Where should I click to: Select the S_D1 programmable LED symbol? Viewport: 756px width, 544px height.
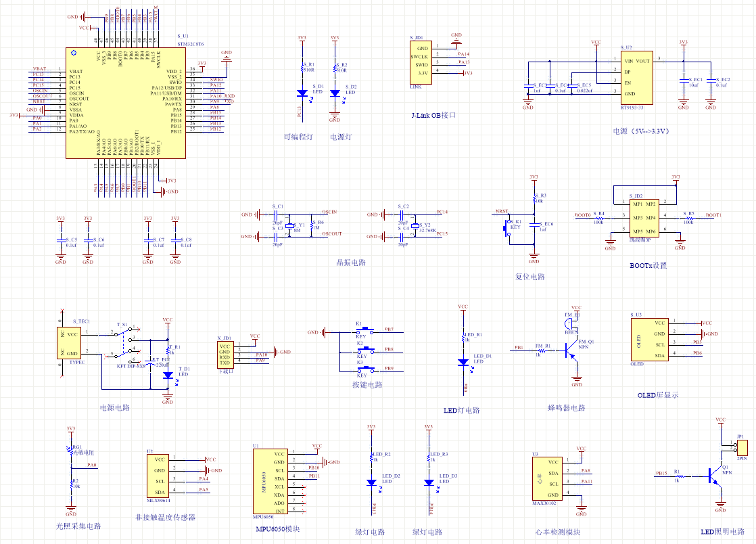tap(303, 93)
